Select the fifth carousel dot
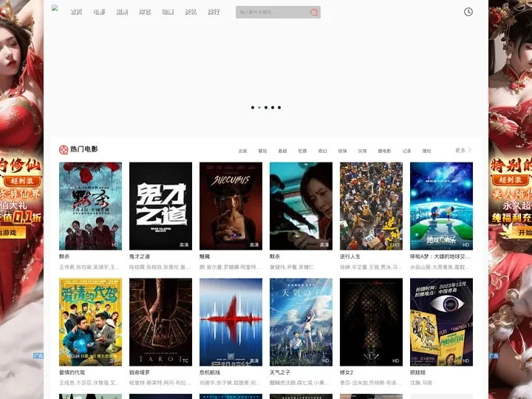Screen dimensions: 532x399 (279, 108)
